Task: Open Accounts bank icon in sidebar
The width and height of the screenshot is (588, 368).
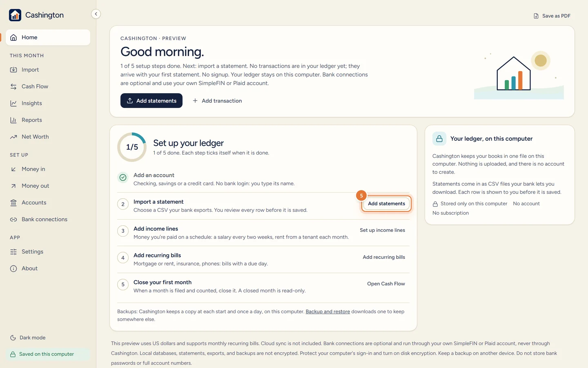Action: point(13,203)
